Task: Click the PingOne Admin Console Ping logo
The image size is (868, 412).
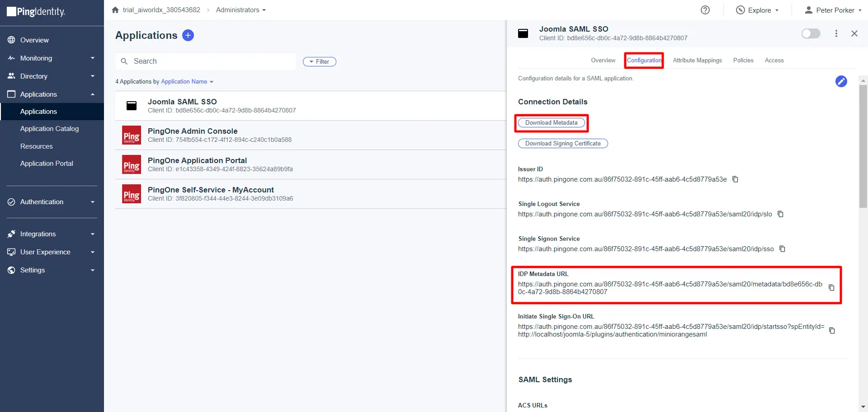Action: point(132,135)
